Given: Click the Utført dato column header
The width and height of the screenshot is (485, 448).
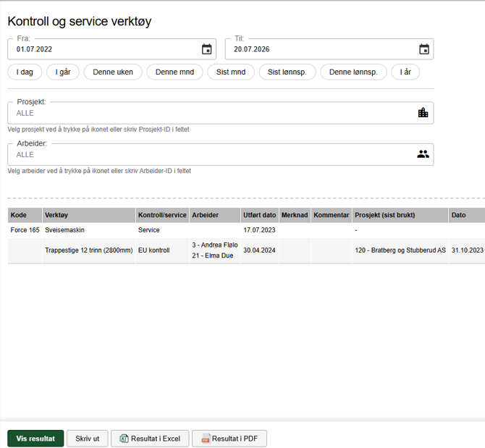Looking at the screenshot, I should (260, 215).
